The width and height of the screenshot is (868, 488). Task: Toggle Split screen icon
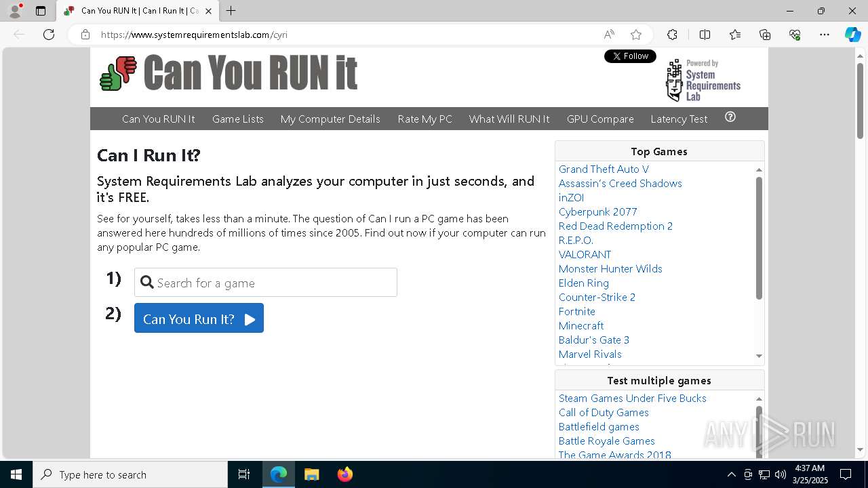[705, 35]
